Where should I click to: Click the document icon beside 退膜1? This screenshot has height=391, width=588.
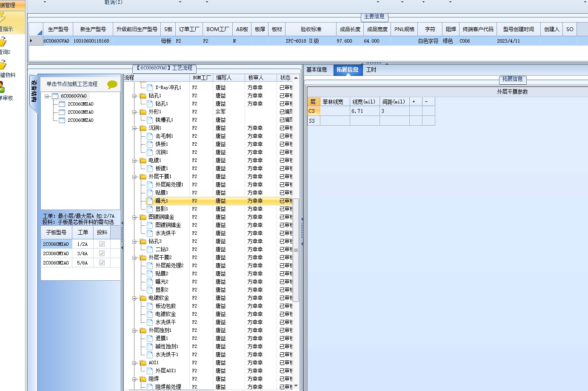(x=150, y=338)
